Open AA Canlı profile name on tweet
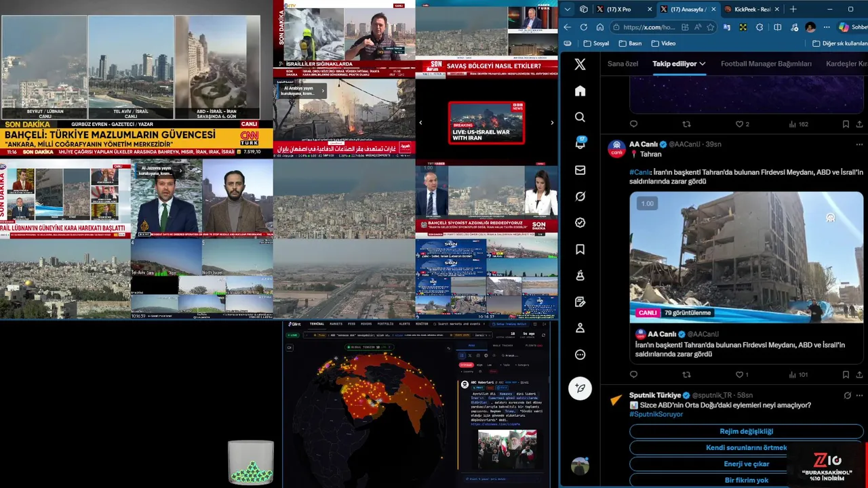Image resolution: width=868 pixels, height=488 pixels. coord(644,144)
